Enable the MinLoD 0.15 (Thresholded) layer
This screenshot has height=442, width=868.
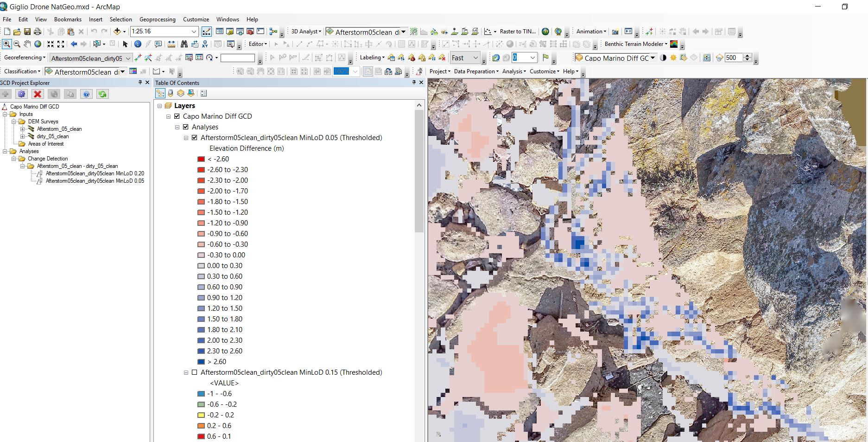195,372
